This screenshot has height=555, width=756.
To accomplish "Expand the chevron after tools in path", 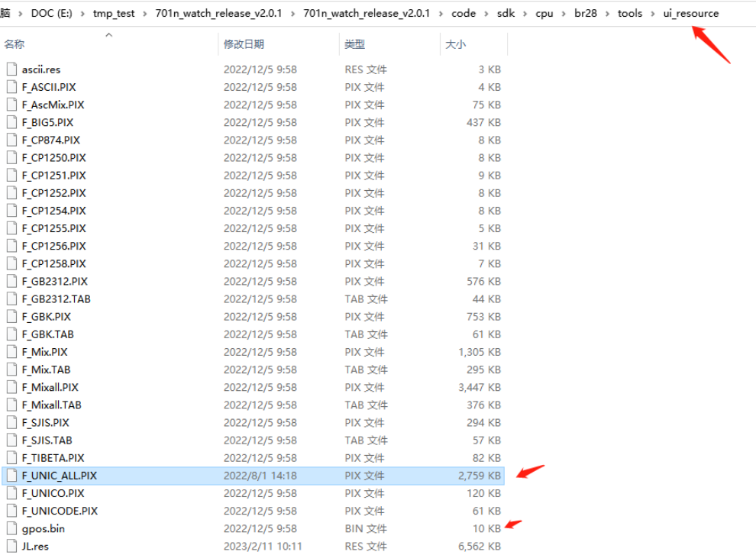I will 653,14.
